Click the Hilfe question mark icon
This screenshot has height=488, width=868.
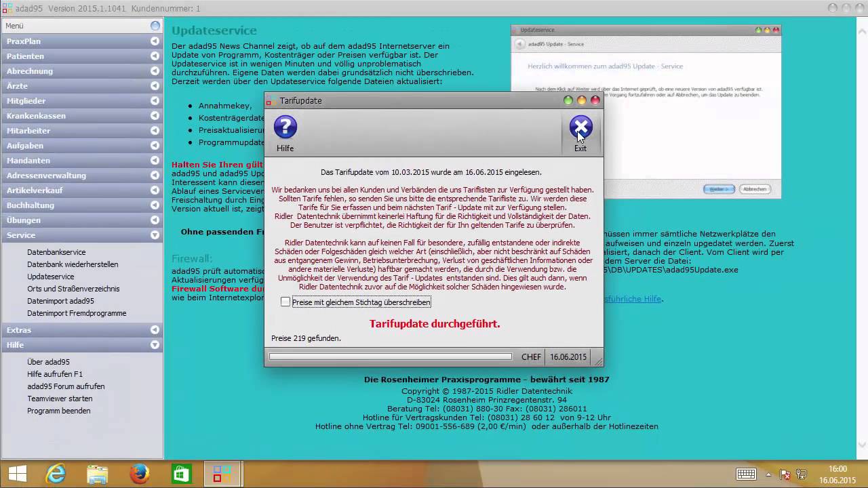point(285,127)
